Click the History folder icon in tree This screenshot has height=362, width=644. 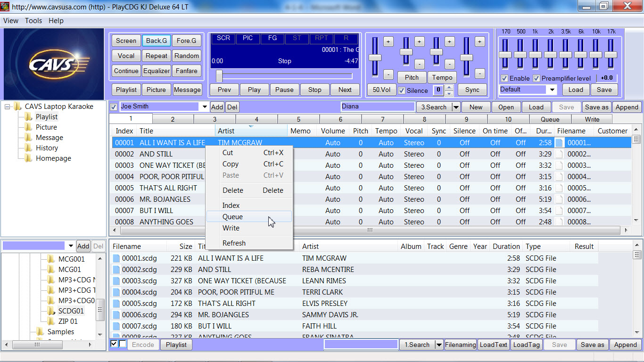click(29, 148)
